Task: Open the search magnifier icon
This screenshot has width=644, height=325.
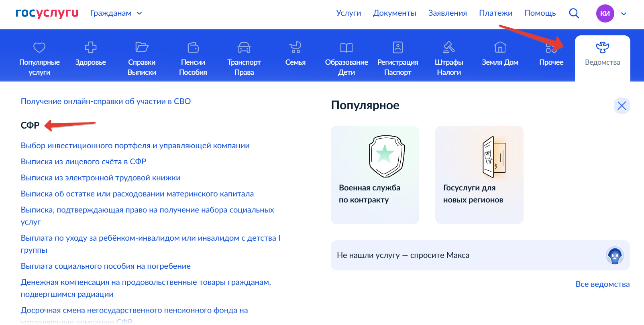Action: pos(574,13)
